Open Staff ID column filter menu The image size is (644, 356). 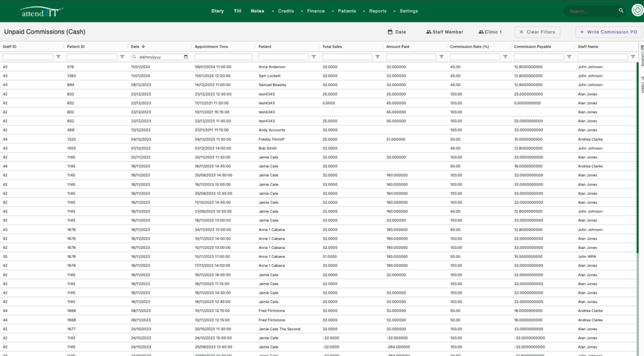point(58,57)
